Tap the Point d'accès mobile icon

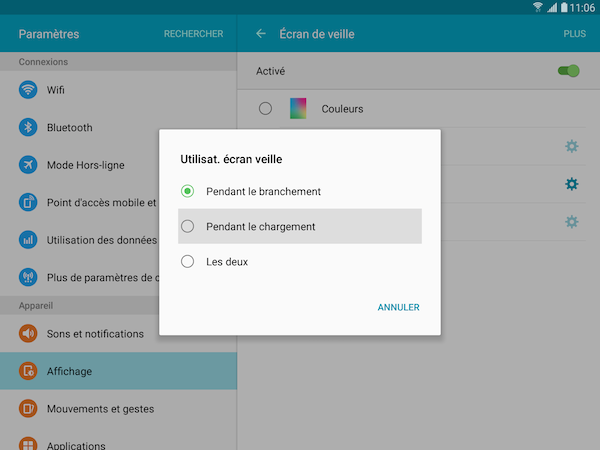[28, 202]
